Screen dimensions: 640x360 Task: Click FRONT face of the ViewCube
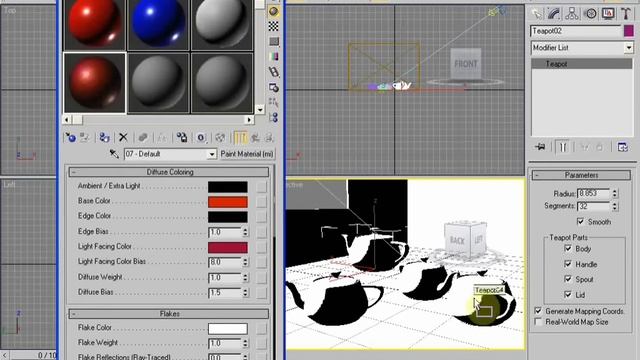[465, 64]
